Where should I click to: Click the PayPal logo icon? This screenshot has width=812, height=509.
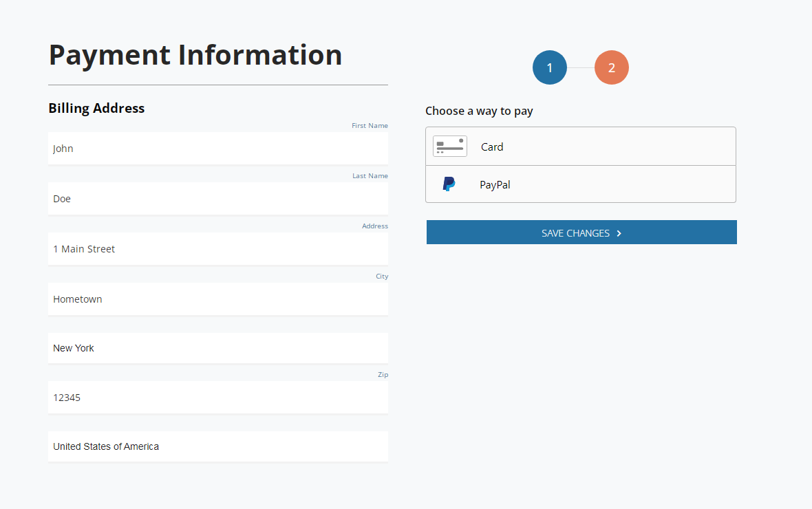click(449, 184)
